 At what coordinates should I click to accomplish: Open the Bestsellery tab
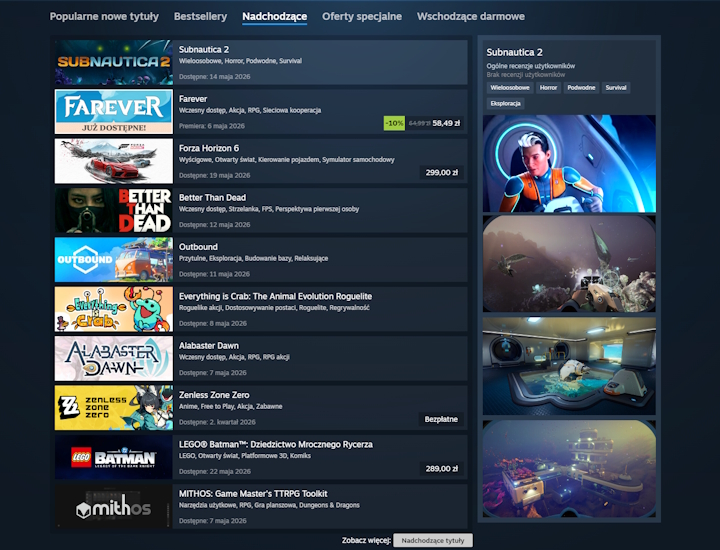coord(200,17)
